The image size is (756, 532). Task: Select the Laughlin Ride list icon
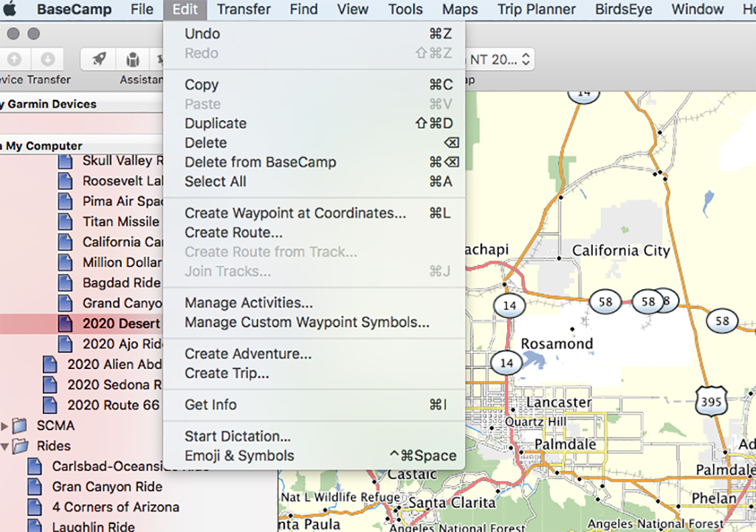(x=35, y=527)
